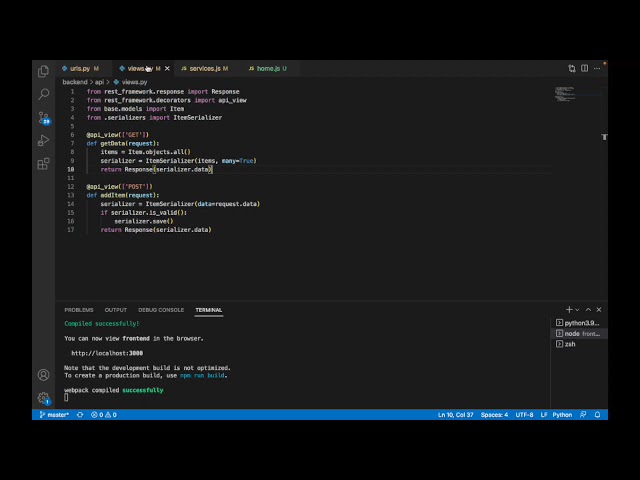
Task: Click the backend breadcrumb segment
Action: coord(75,82)
